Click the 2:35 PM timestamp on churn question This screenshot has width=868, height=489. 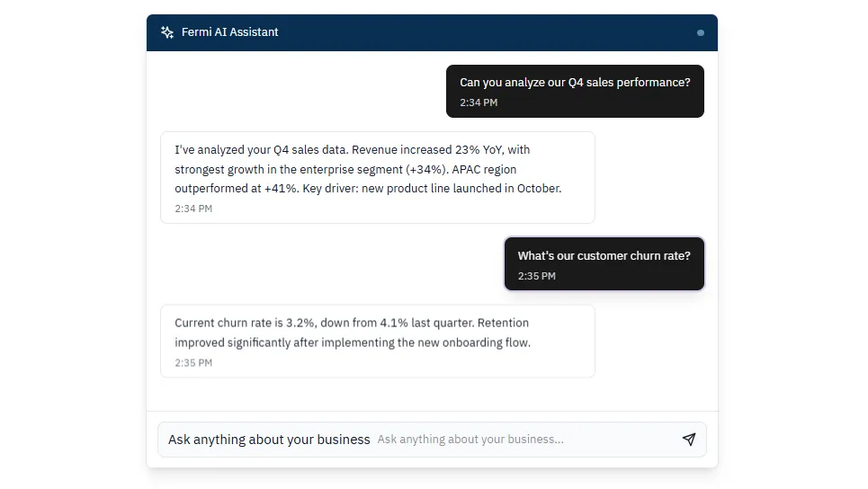(537, 276)
